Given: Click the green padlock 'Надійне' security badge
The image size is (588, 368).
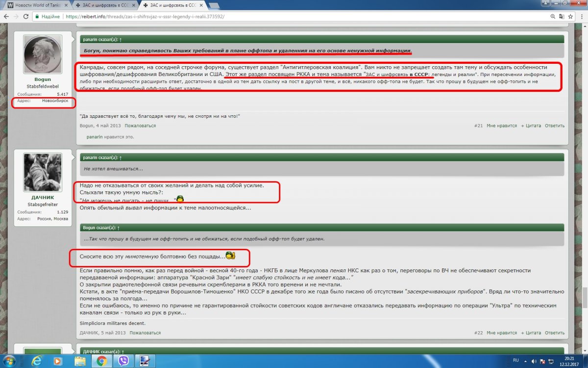Looking at the screenshot, I should 49,16.
